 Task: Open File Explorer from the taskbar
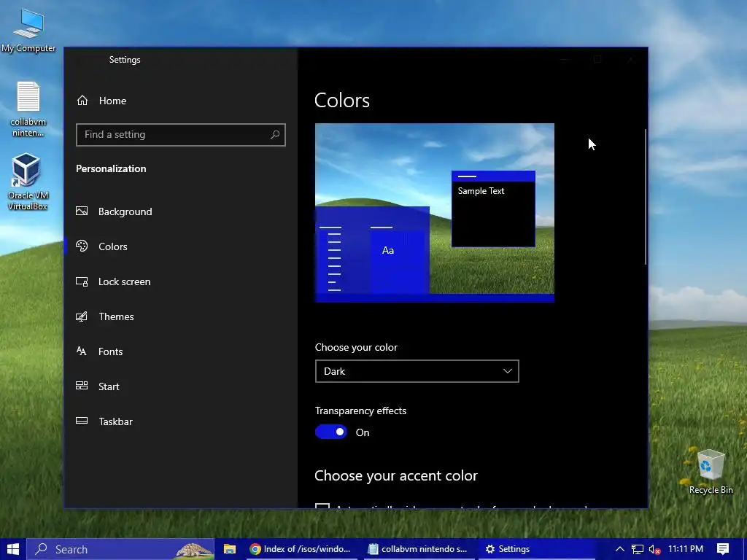coord(230,549)
